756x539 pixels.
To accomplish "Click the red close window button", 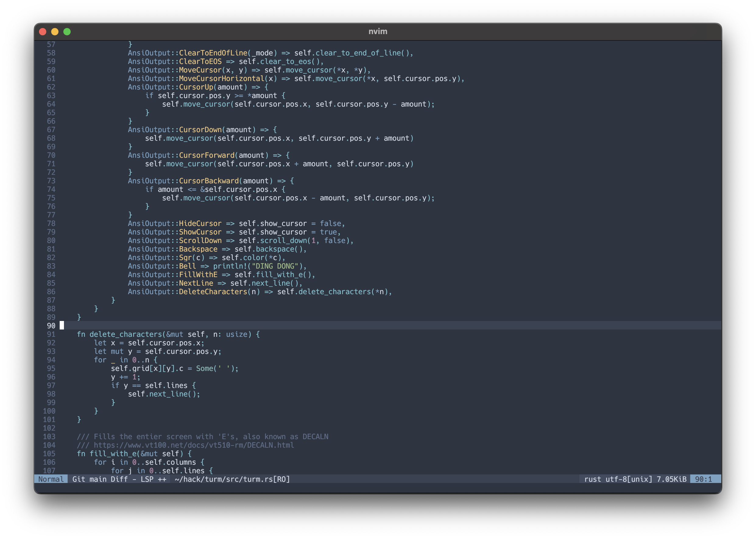I will click(43, 32).
